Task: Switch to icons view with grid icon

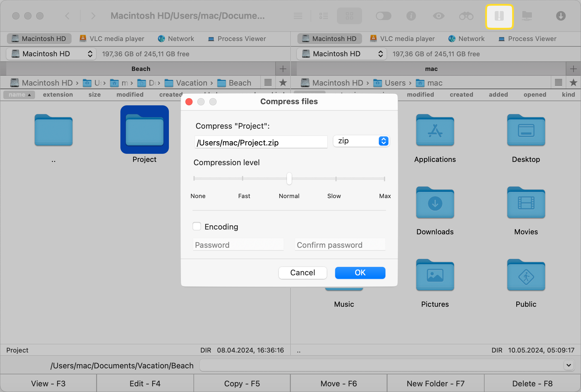Action: [349, 16]
